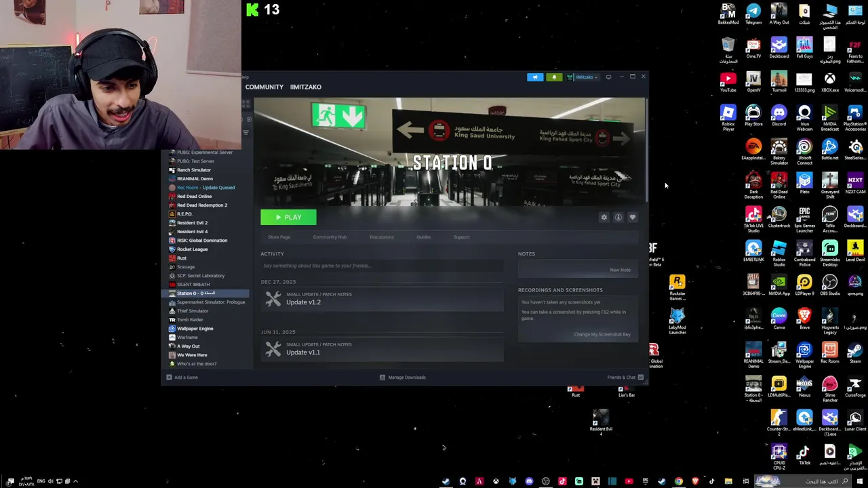Select SCP: Secret Laboratory in library

pos(200,276)
